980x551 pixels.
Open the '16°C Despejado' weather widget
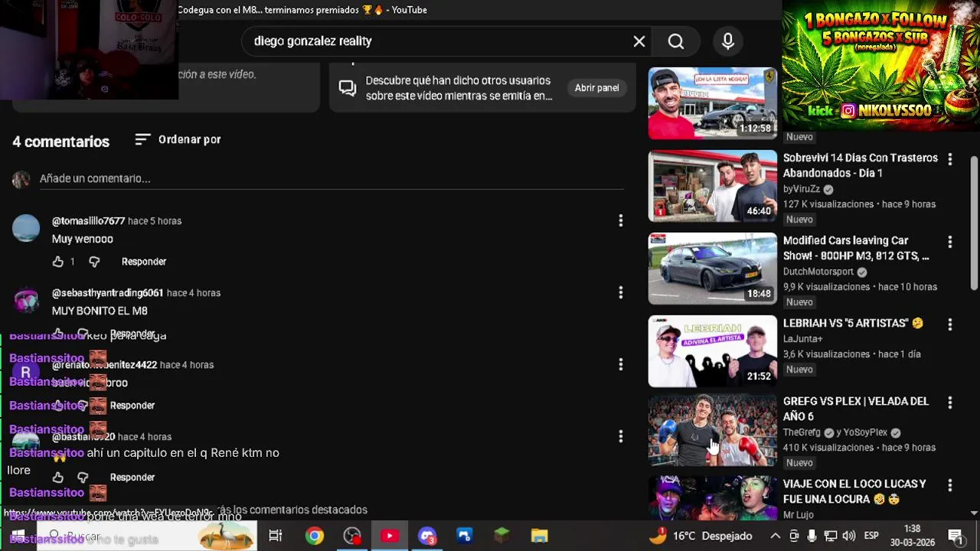click(x=700, y=536)
